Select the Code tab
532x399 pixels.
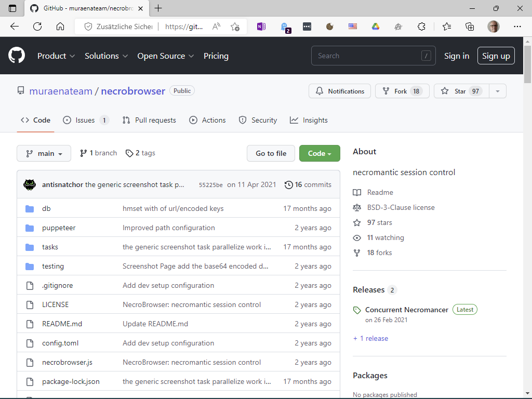coord(36,120)
